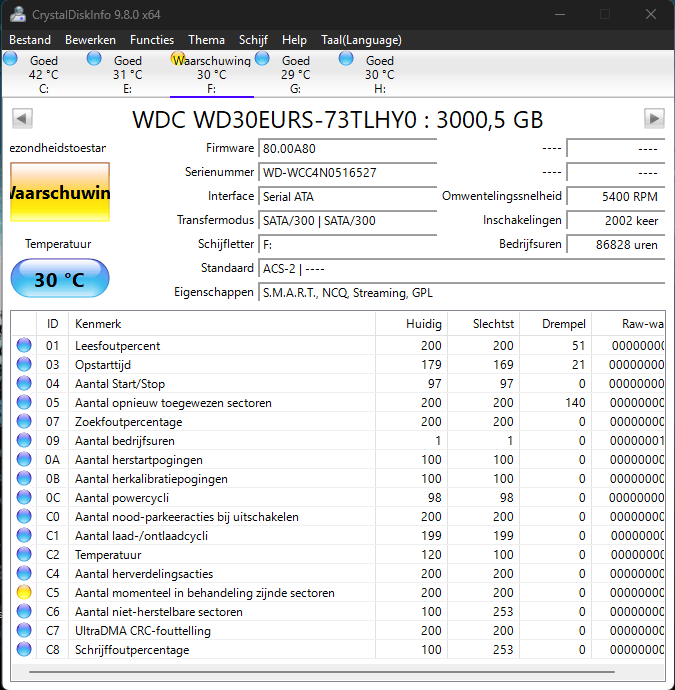The height and width of the screenshot is (690, 675).
Task: Open the Bestand menu
Action: pyautogui.click(x=30, y=40)
